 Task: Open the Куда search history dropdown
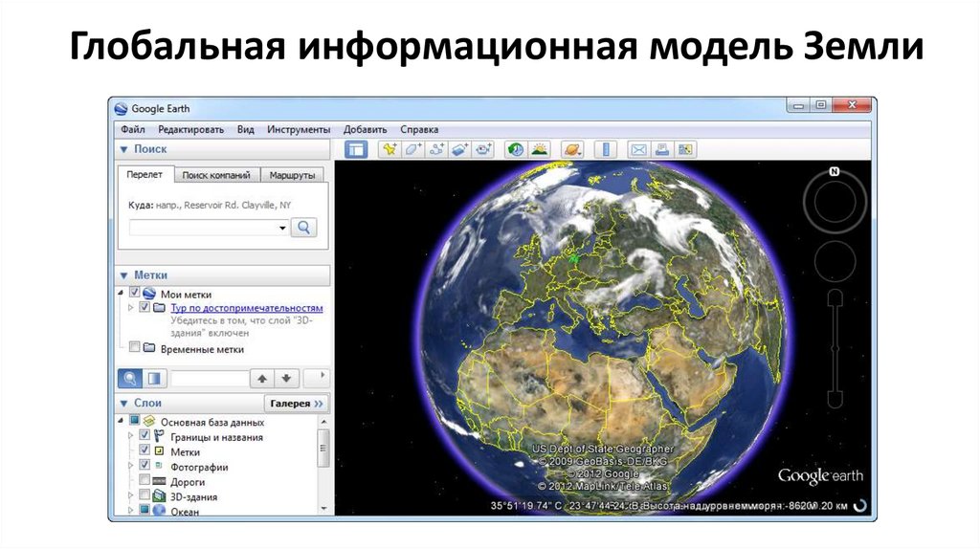282,228
